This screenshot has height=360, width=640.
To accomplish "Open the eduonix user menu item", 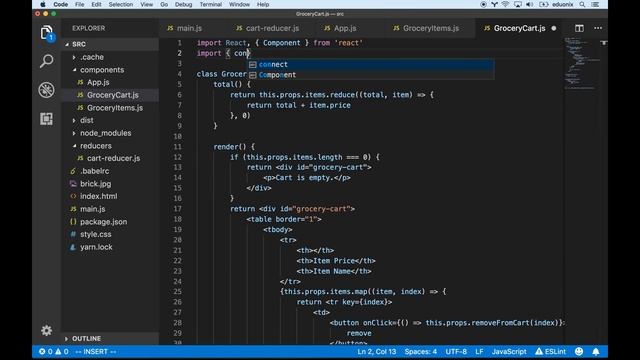I will 562,4.
